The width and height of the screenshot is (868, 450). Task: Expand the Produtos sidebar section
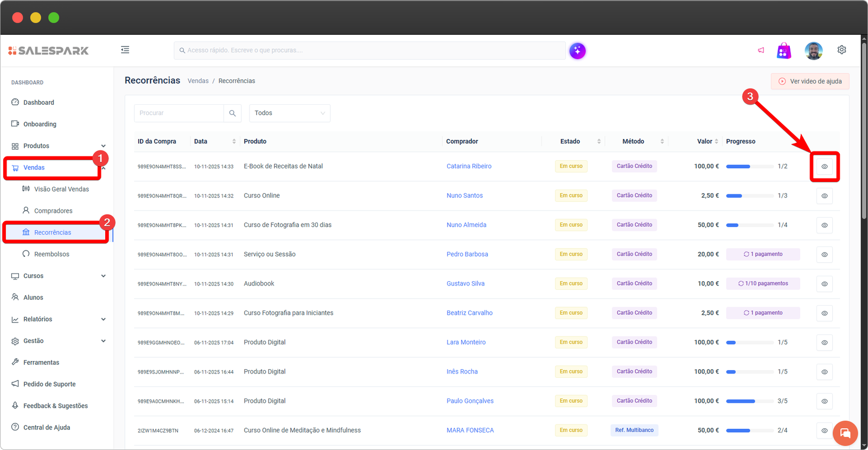103,146
